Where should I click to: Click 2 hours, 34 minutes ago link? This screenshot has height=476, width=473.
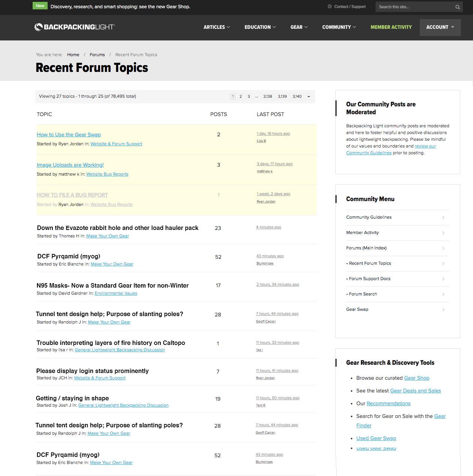278,285
